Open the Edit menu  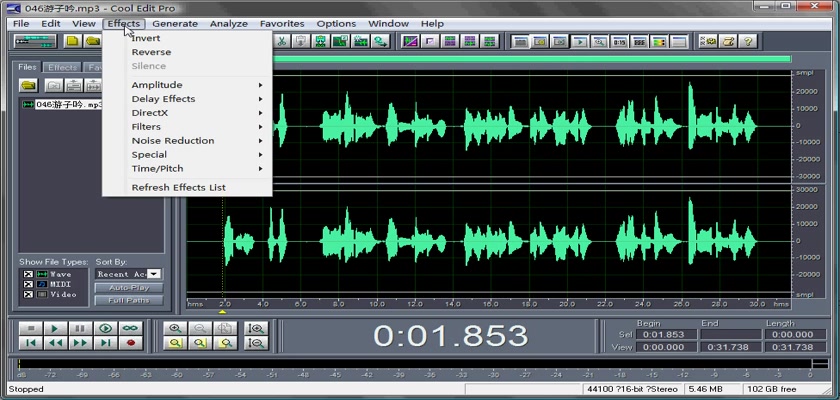click(51, 24)
